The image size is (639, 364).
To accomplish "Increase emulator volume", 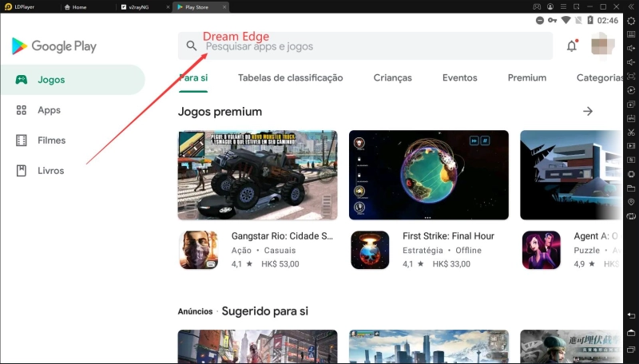I will coord(631,49).
